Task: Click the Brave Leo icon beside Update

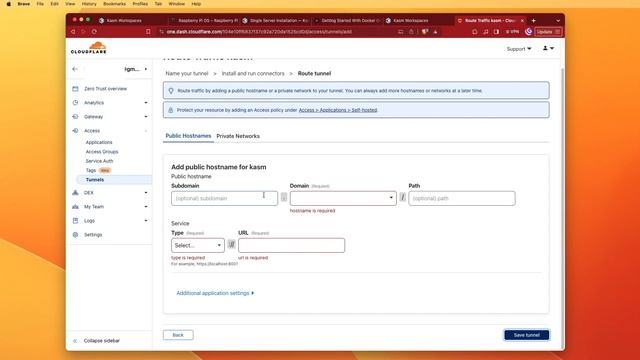Action: [x=529, y=31]
